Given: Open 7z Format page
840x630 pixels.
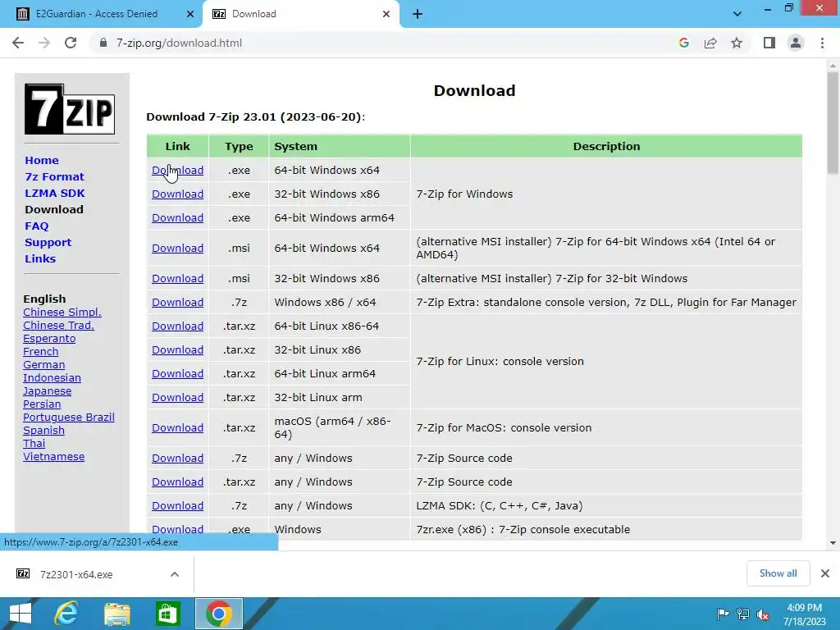Looking at the screenshot, I should click(54, 177).
